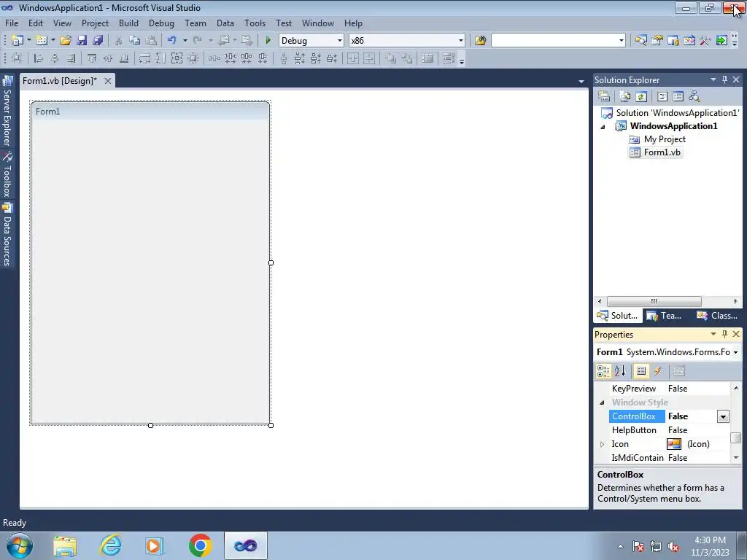
Task: Click the Properties grid scrollbar thumb
Action: [x=735, y=437]
